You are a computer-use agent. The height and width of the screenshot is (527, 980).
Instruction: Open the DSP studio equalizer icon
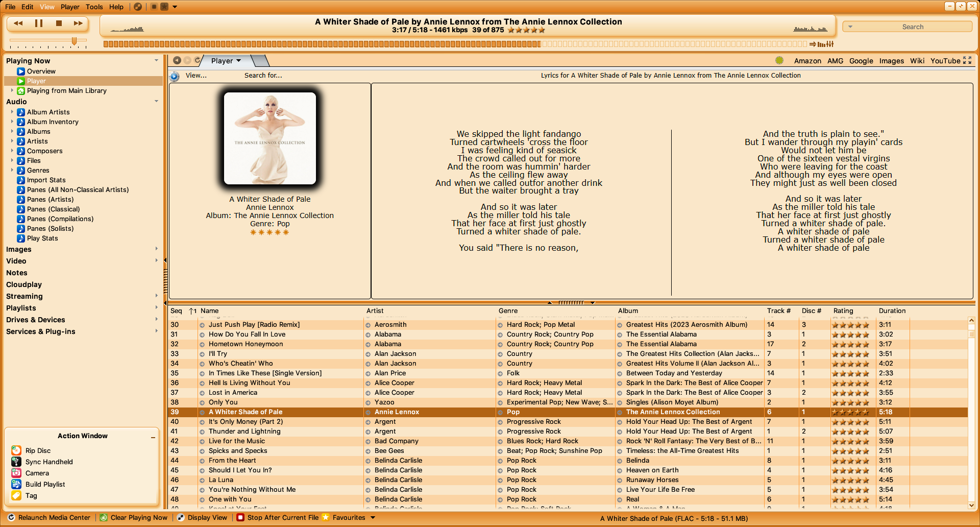(829, 44)
